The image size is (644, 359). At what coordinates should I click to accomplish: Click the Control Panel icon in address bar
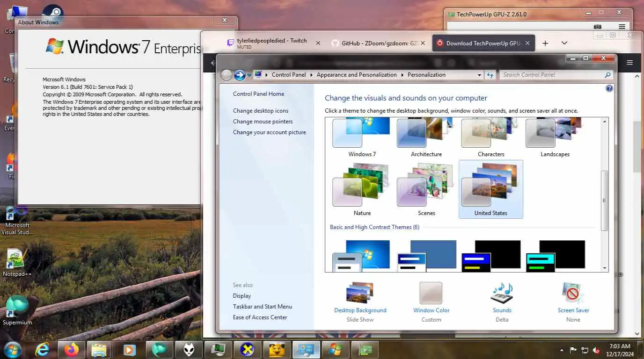click(x=258, y=75)
